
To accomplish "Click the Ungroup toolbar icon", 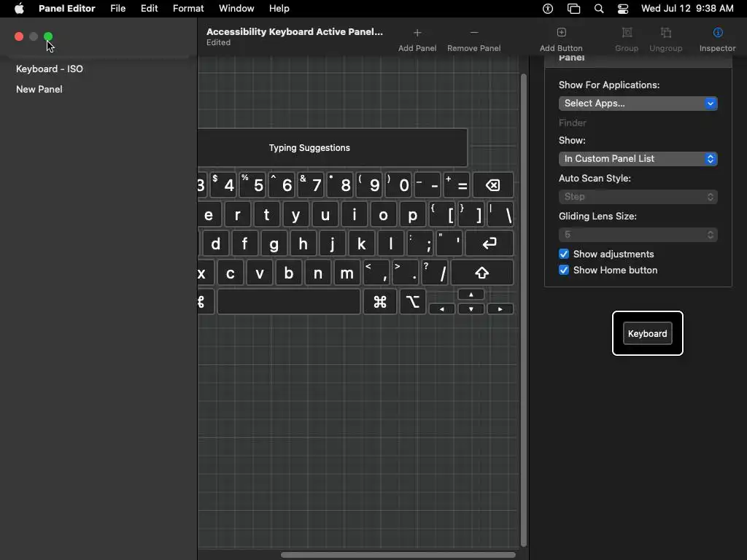I will [666, 32].
